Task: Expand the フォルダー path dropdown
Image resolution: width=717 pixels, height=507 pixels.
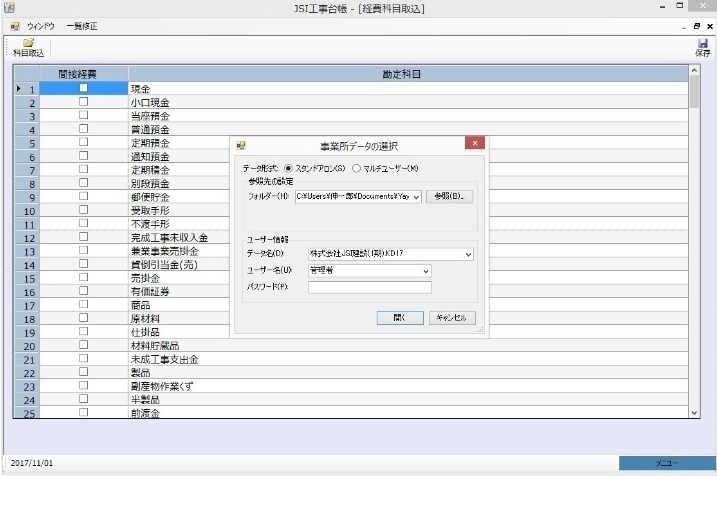Action: [x=416, y=197]
